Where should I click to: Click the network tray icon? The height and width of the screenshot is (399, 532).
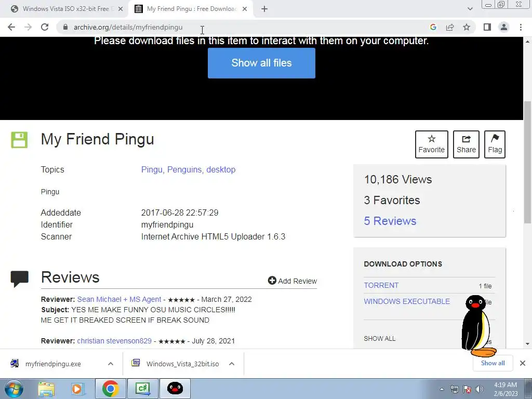click(x=454, y=389)
